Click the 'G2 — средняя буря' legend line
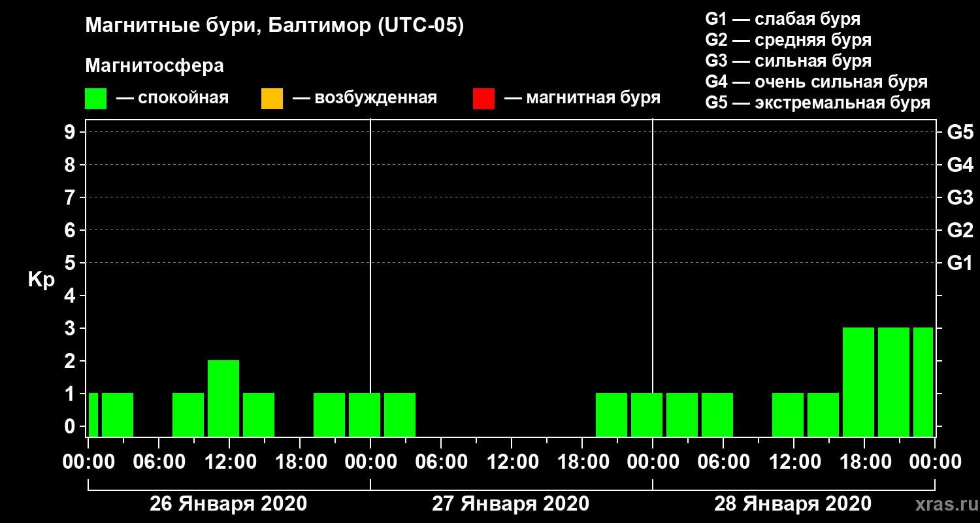Screen dimensions: 980x523 (x=789, y=40)
